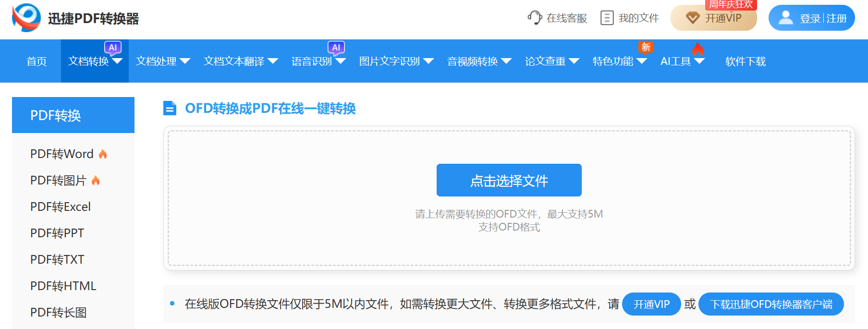Click the 迅捷PDF转换器 title text
The width and height of the screenshot is (868, 329).
tap(94, 19)
